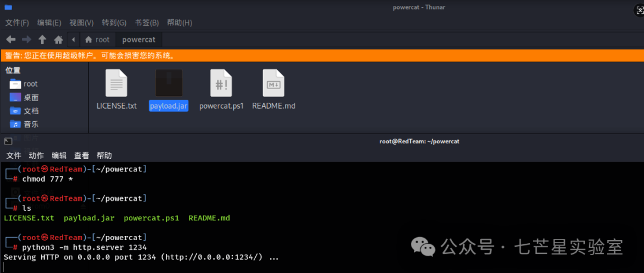Click the 'Serving HTTP on 0.0.0.0' output line
The height and width of the screenshot is (273, 644).
pyautogui.click(x=141, y=257)
